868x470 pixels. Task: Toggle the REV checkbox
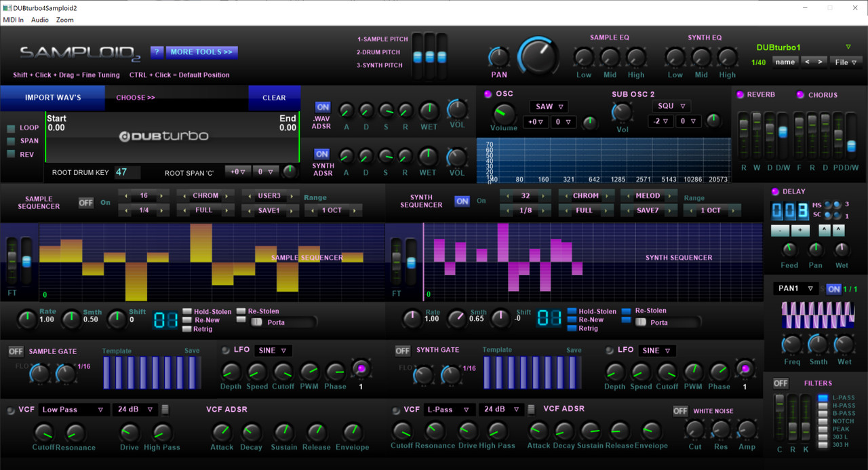point(12,154)
